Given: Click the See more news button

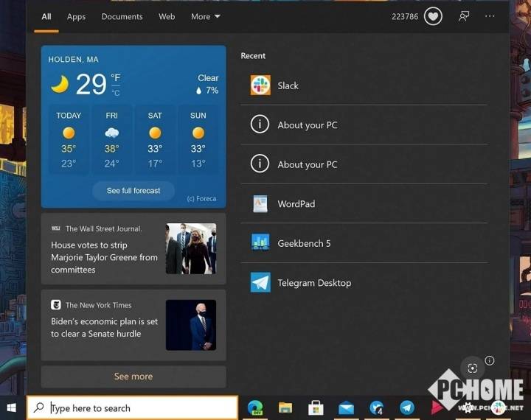Looking at the screenshot, I should point(133,377).
